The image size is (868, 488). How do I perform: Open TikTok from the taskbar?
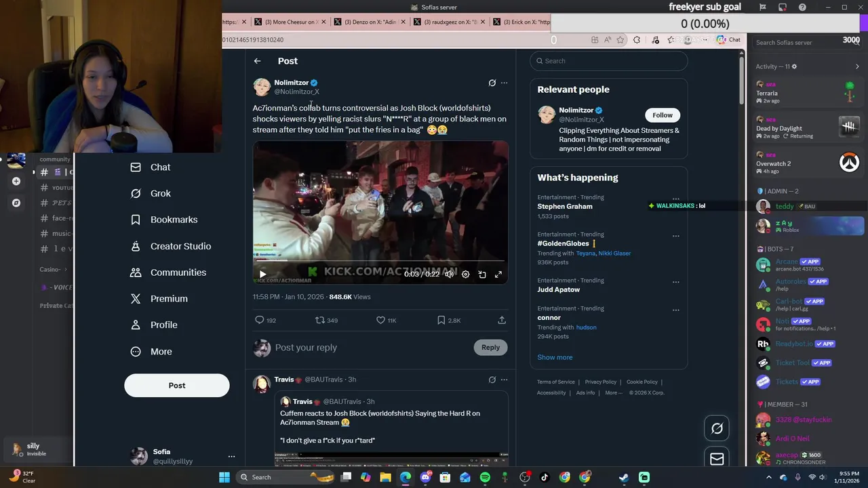tap(544, 477)
